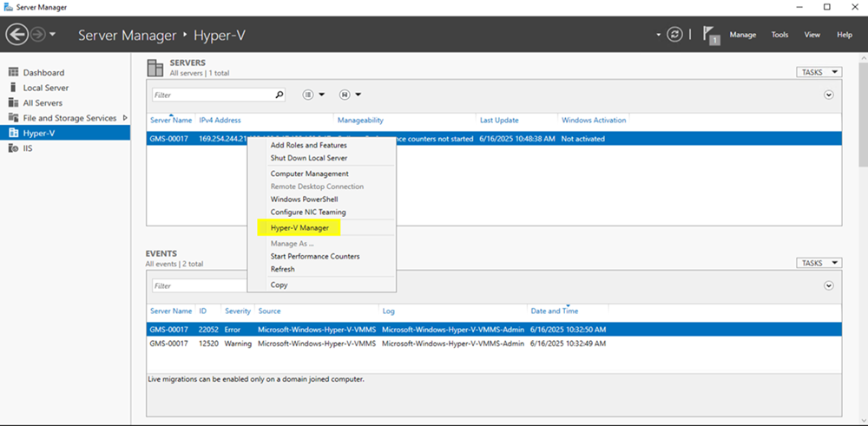Go to All Servers in sidebar
The height and width of the screenshot is (426, 868).
(42, 103)
